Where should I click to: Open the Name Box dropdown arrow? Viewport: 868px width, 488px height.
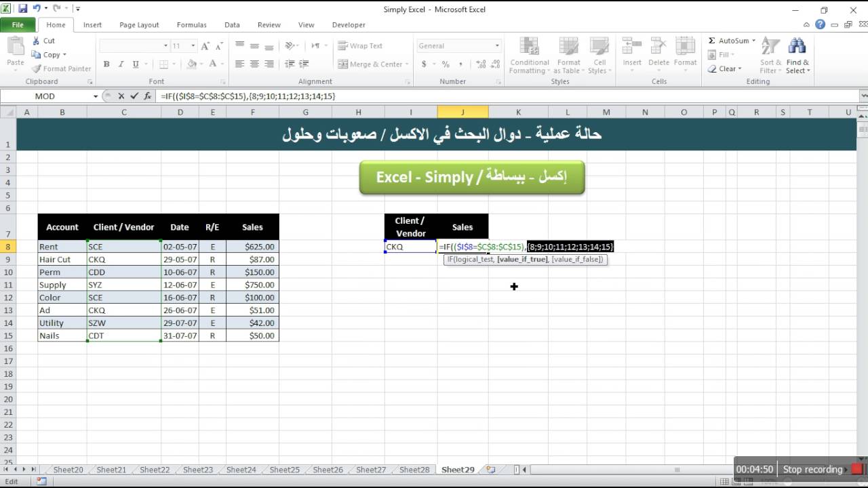coord(96,96)
